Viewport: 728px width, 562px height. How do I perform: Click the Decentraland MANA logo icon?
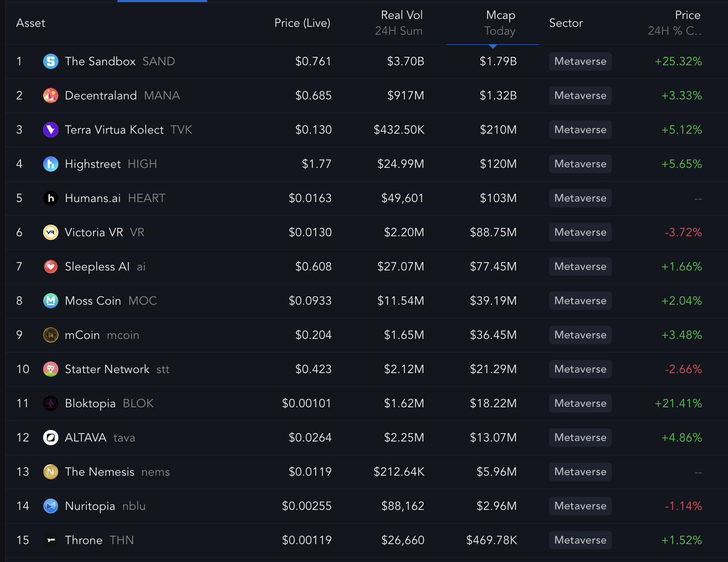tap(50, 96)
